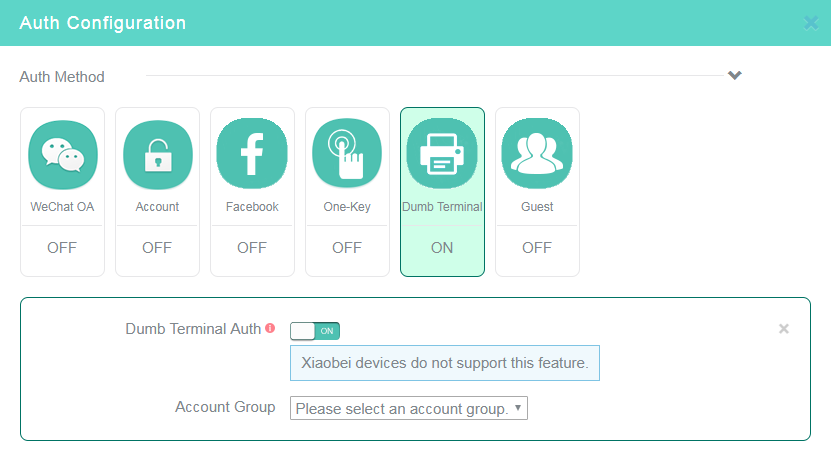831x450 pixels.
Task: Collapse the Auth Method section chevron
Action: [735, 75]
